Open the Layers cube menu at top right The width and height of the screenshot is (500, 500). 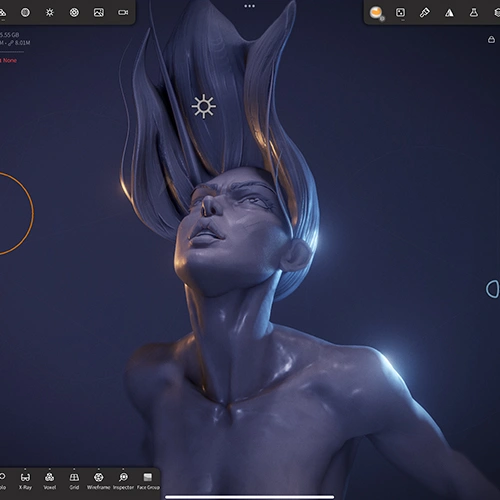pos(497,13)
